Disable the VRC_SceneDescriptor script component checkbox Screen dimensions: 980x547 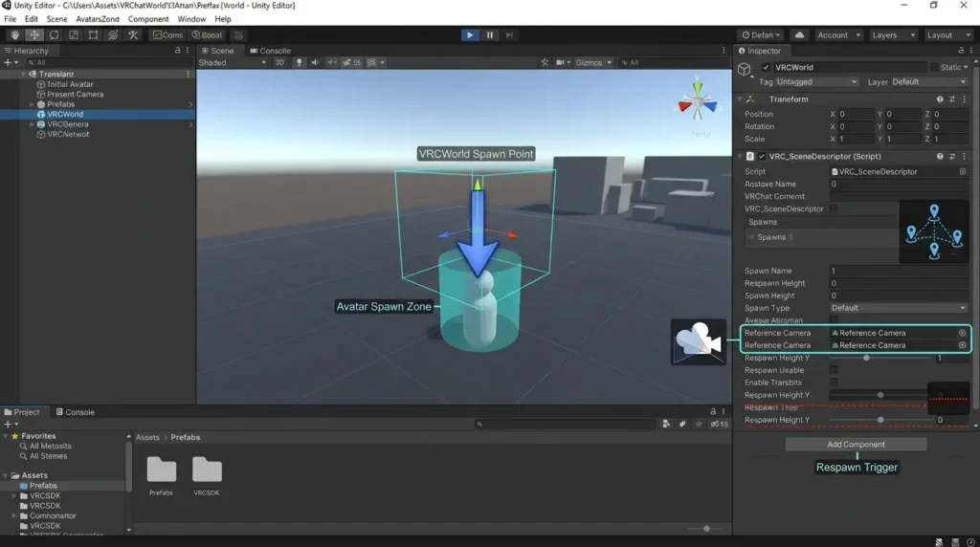tap(761, 157)
